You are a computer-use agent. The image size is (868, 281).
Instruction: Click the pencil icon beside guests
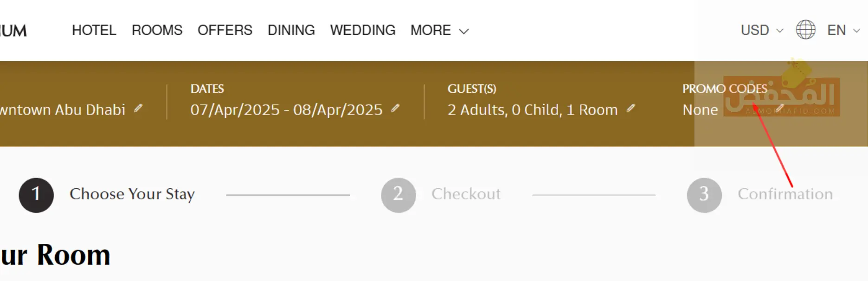(630, 109)
